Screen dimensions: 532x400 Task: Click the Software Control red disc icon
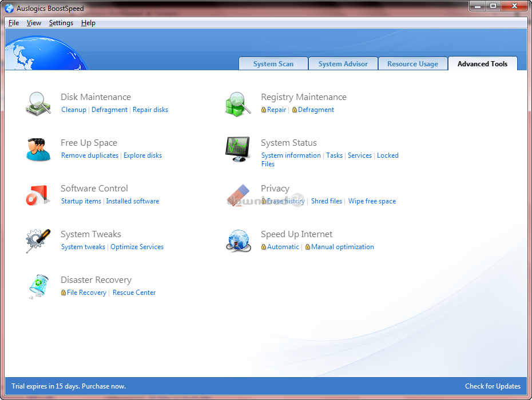click(38, 195)
